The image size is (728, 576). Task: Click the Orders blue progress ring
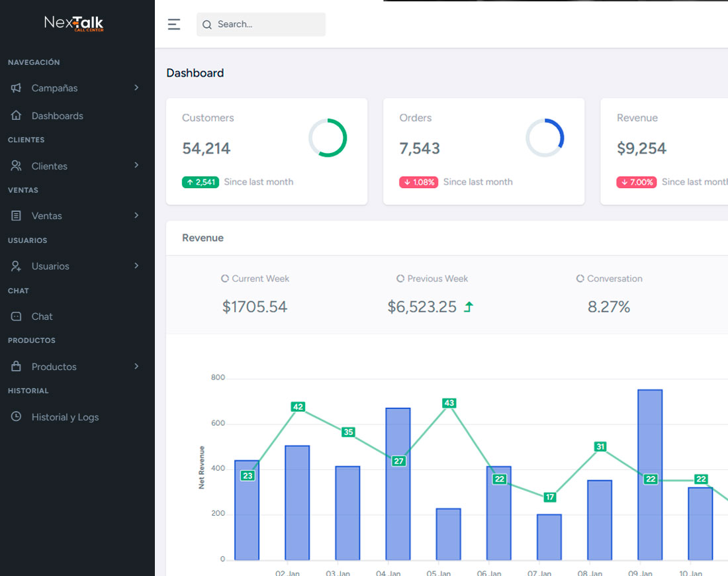tap(545, 138)
